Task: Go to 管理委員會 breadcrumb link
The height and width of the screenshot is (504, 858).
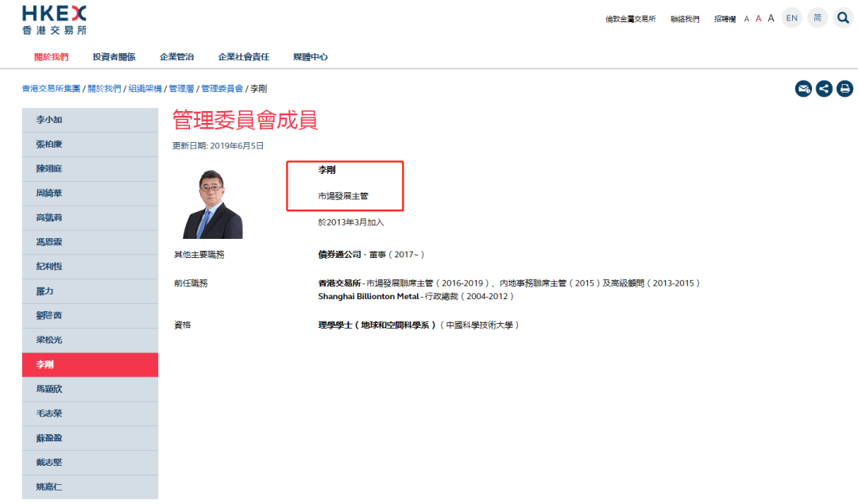Action: point(222,89)
